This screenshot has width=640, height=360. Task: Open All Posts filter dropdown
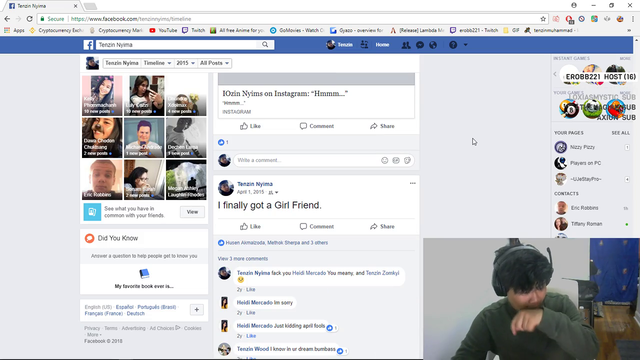[x=214, y=63]
